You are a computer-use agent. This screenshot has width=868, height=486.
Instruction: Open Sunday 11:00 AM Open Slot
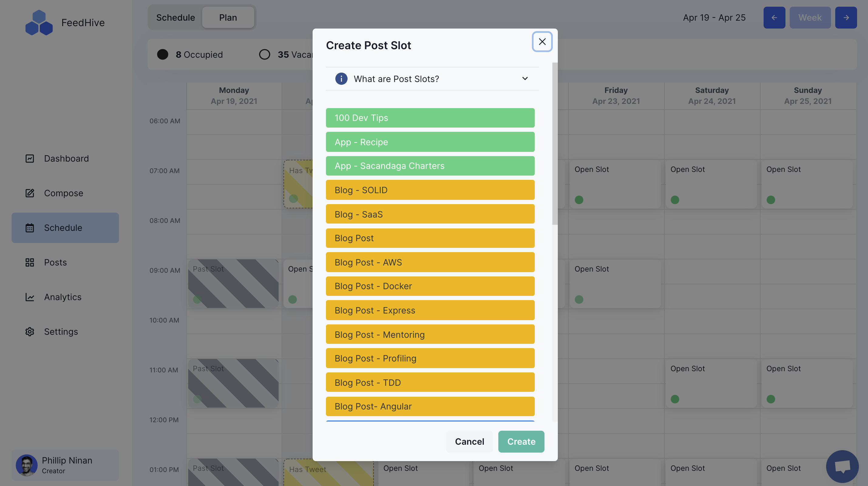(x=807, y=383)
